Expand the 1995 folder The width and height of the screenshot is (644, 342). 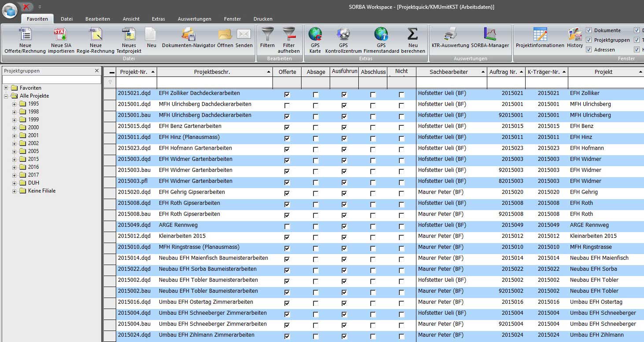(14, 104)
